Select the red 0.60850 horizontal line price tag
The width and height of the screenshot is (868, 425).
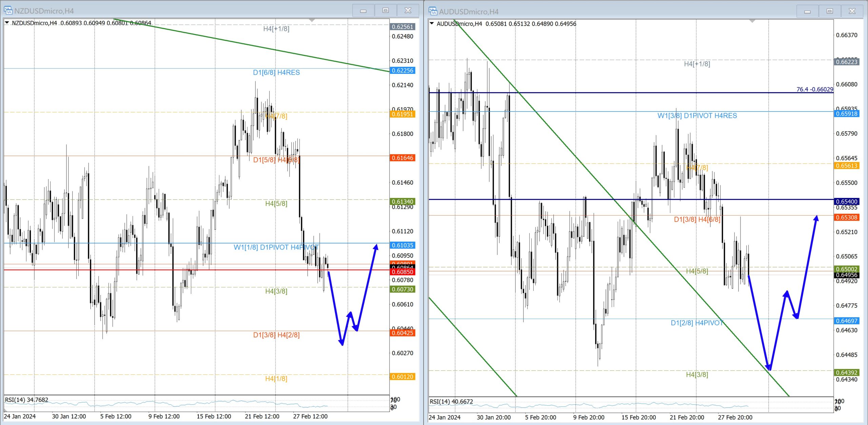[402, 272]
